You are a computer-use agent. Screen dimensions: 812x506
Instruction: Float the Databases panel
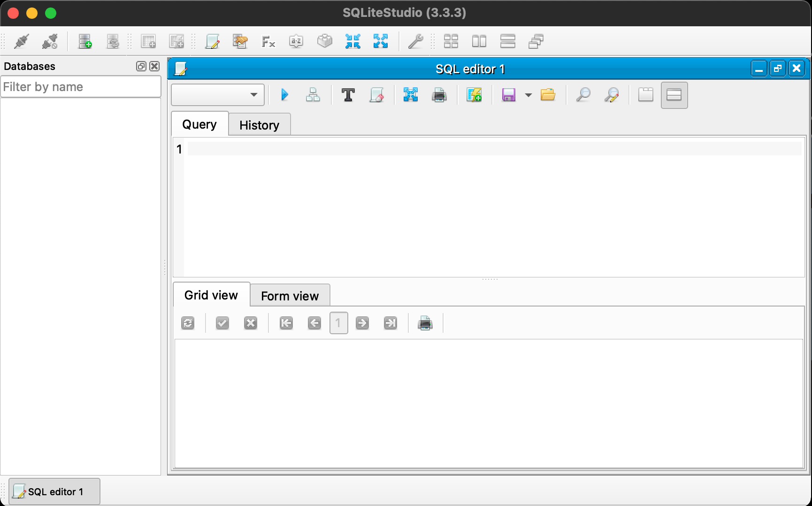tap(141, 66)
